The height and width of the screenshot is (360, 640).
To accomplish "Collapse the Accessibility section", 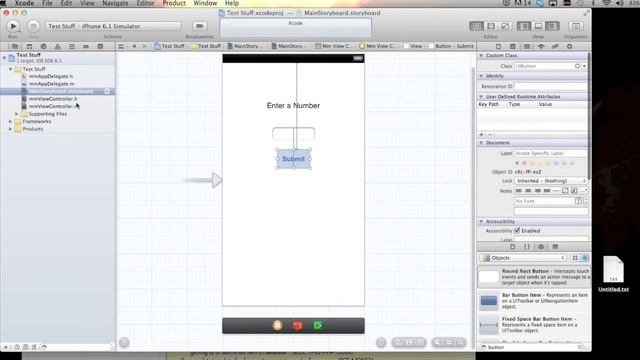I will (481, 222).
